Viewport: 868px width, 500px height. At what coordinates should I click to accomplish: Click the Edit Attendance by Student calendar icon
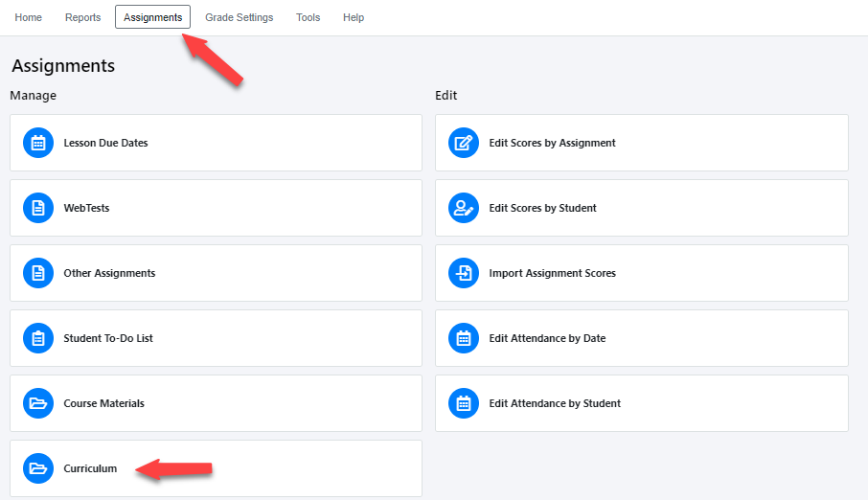[464, 403]
